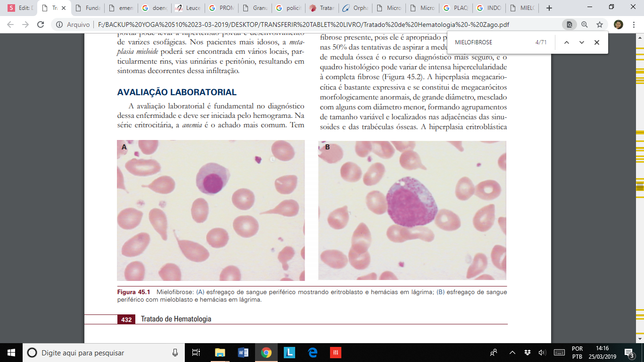This screenshot has width=644, height=362.
Task: Go back to the previous page
Action: click(x=10, y=25)
